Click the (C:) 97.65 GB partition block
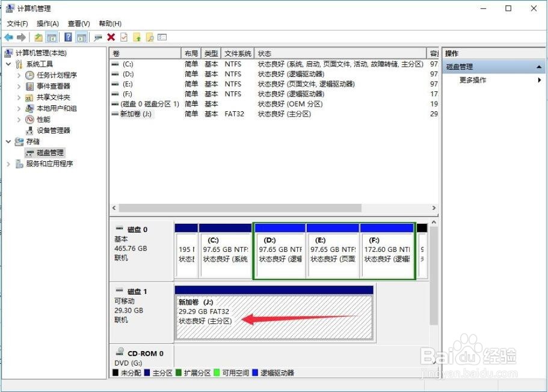Viewport: 548px width, 392px height. pos(226,251)
